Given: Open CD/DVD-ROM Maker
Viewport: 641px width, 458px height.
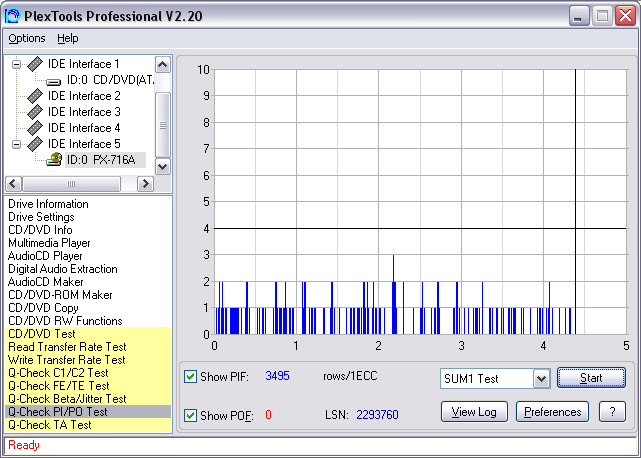Looking at the screenshot, I should 60,295.
